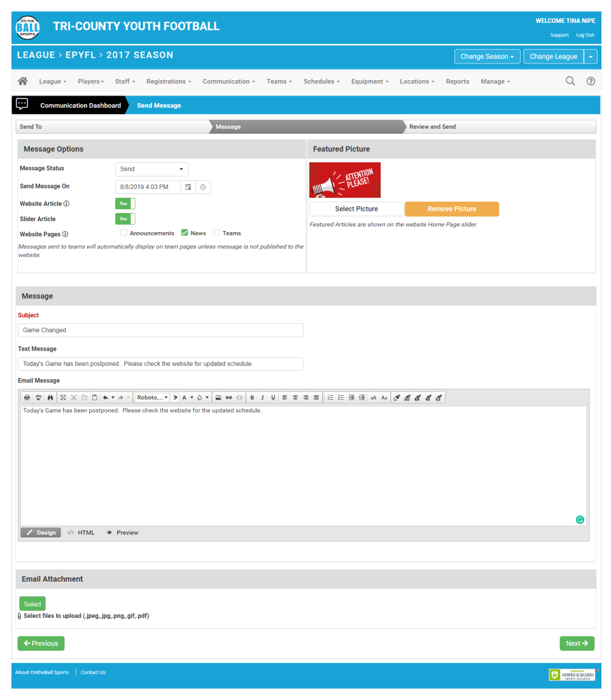This screenshot has width=611, height=700.
Task: Expand the Communication menu
Action: coord(228,81)
